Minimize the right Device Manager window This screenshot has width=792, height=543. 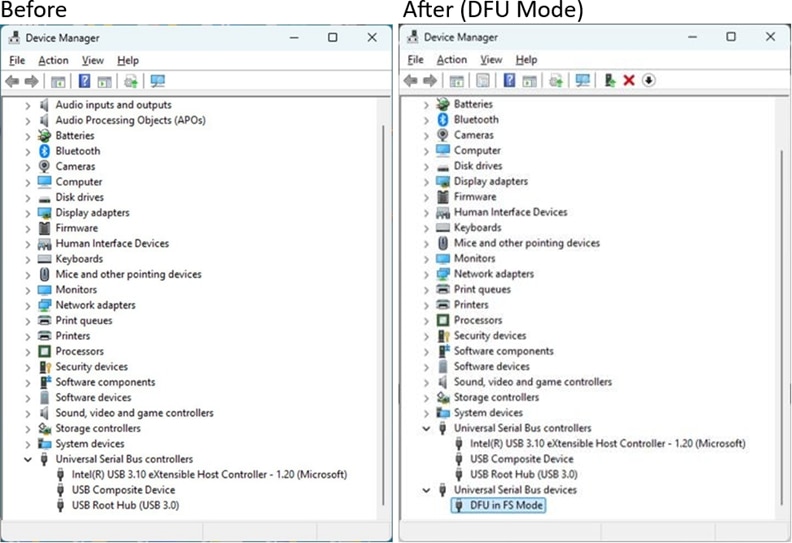pos(692,37)
